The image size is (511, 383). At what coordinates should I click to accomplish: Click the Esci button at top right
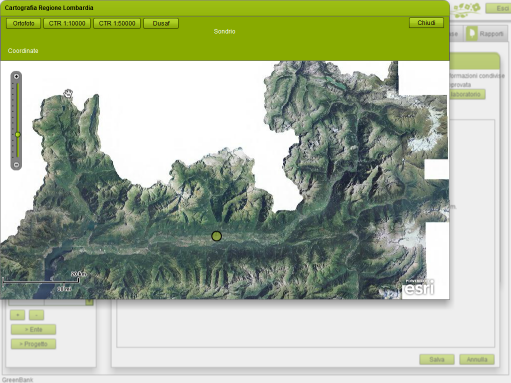[x=499, y=8]
